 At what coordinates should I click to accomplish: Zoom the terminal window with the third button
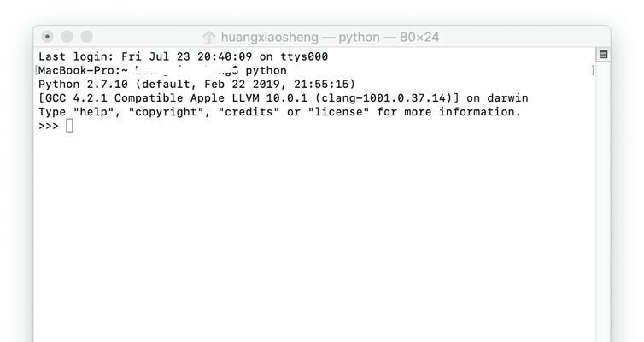coord(86,37)
